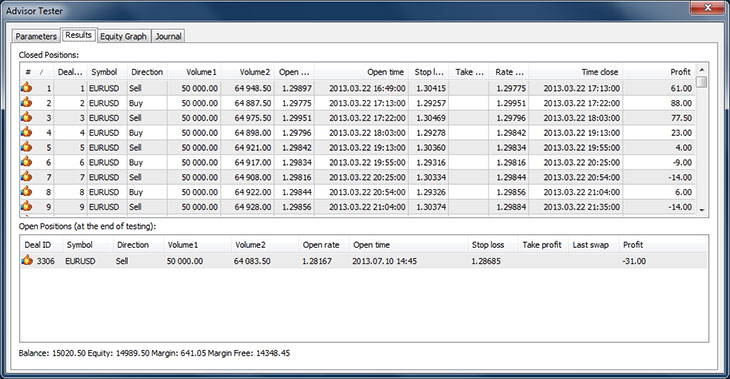Screen dimensions: 730x379
Task: Click the Take profit header in open positions
Action: coord(542,245)
